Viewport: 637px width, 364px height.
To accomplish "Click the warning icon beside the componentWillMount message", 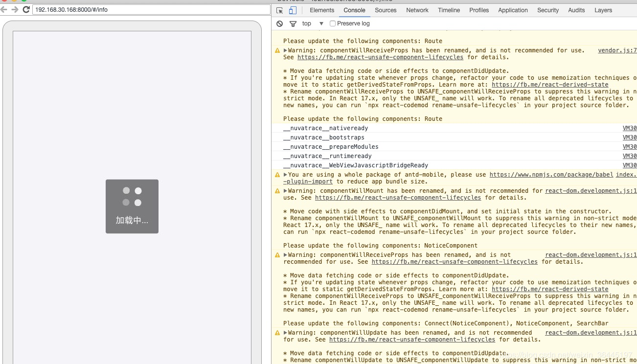I will click(277, 191).
